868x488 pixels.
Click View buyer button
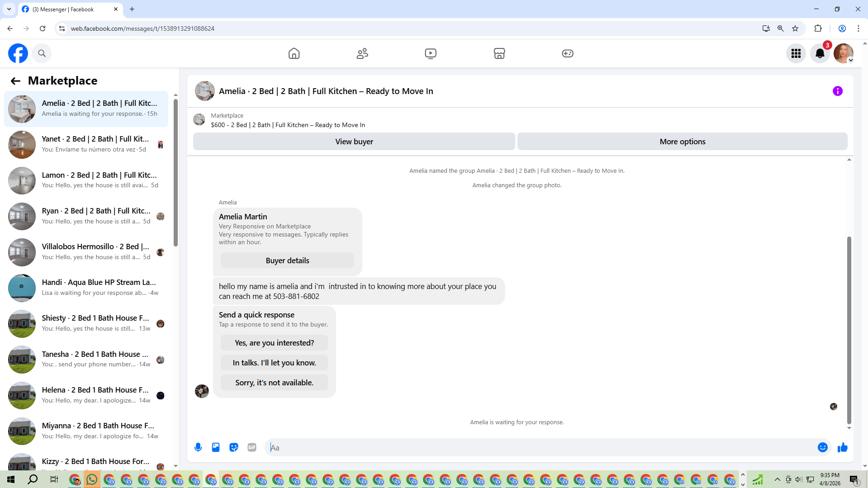click(354, 142)
